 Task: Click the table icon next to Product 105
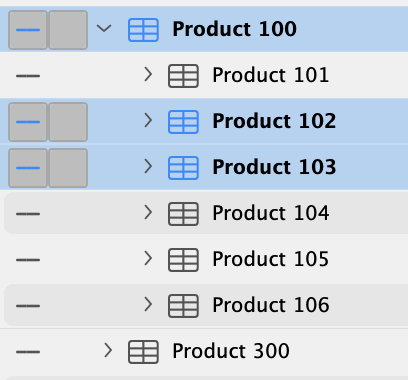click(x=183, y=260)
